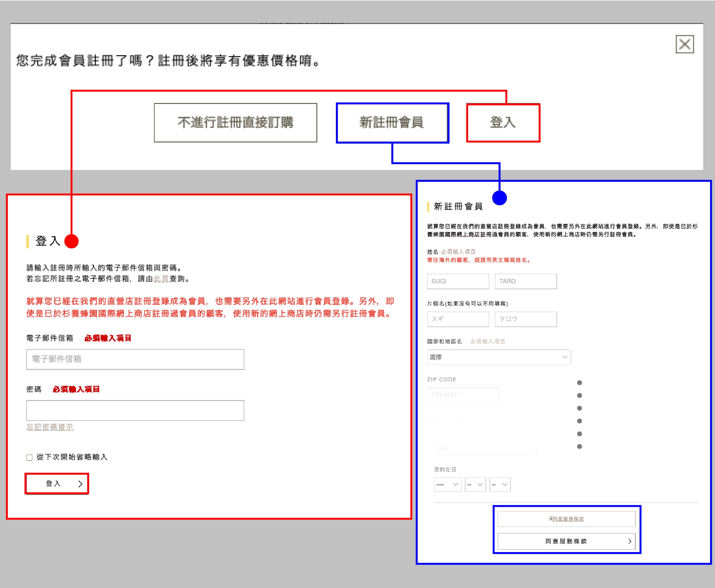This screenshot has height=588, width=715.
Task: Open 忘記密碼提示 link
Action: [50, 427]
